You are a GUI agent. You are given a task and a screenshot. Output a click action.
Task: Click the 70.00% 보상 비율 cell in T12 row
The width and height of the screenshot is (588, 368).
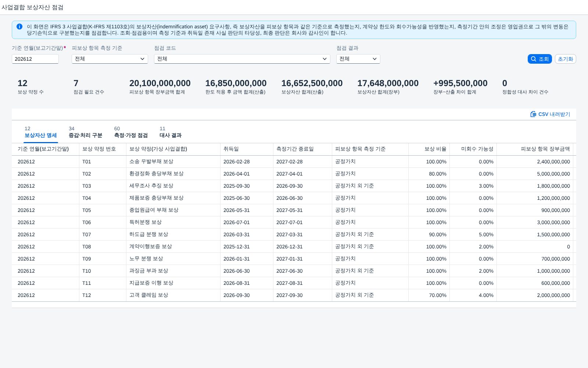point(429,295)
